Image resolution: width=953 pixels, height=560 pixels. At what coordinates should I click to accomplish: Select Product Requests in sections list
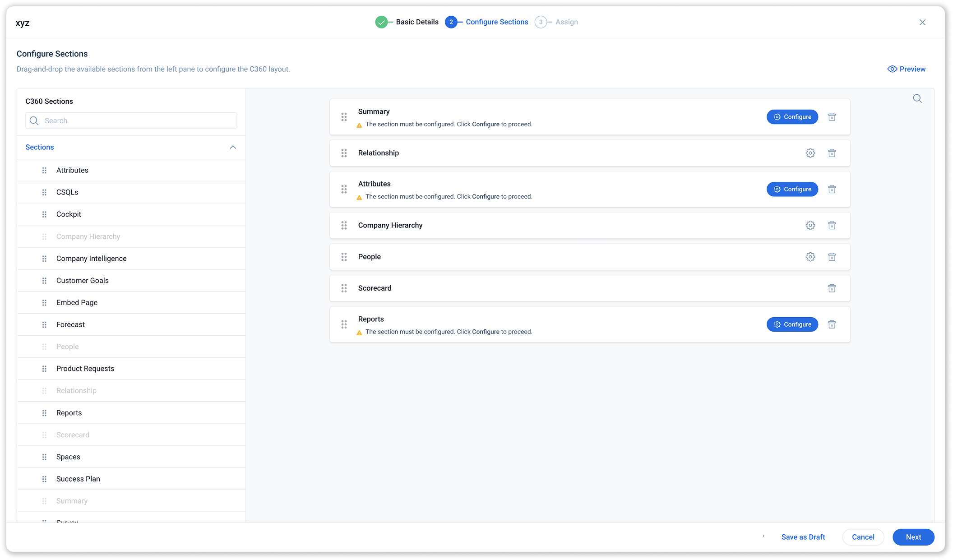131,369
